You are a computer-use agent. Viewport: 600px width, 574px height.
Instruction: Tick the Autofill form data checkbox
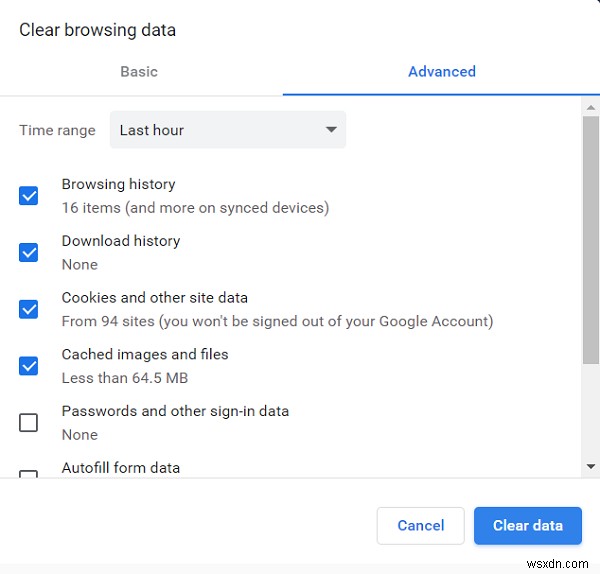[28, 474]
